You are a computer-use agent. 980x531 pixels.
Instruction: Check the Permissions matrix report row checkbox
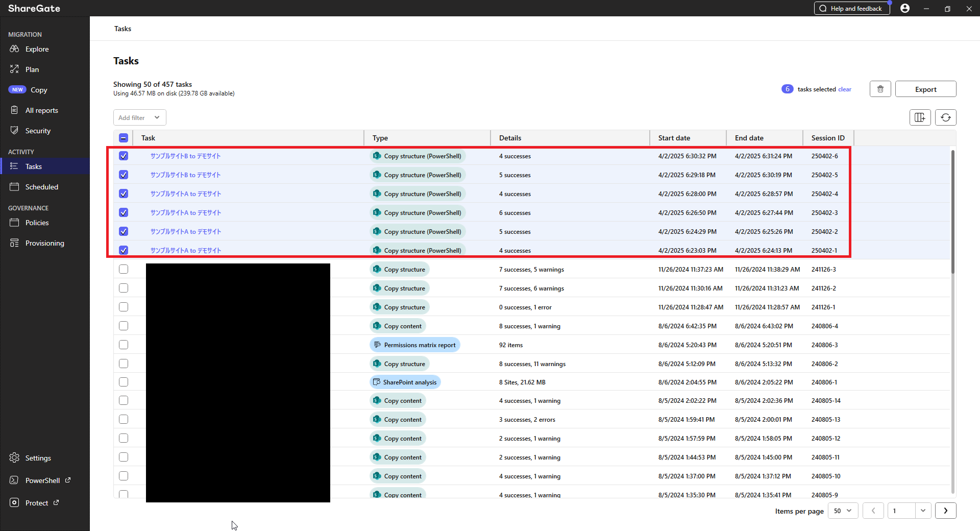(x=123, y=345)
